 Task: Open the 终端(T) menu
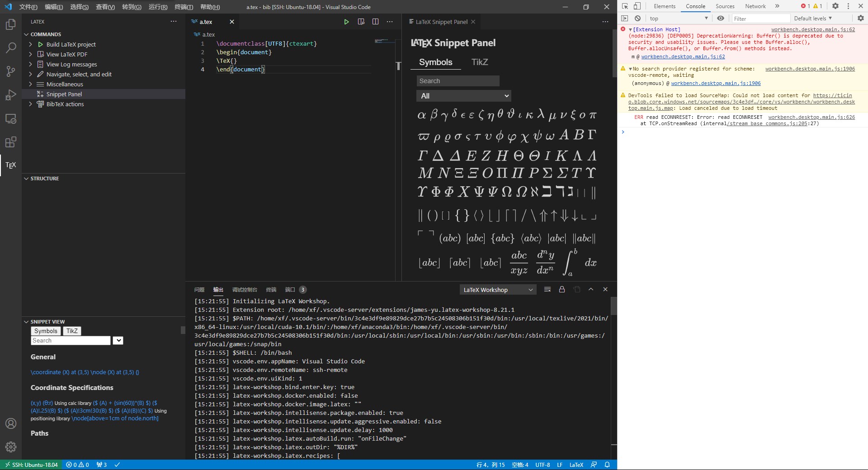[184, 7]
